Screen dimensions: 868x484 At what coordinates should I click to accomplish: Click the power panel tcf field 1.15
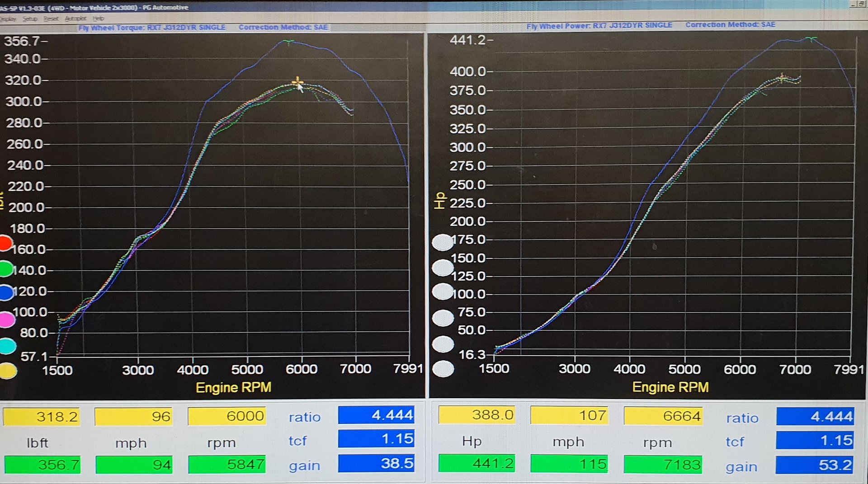pos(815,441)
